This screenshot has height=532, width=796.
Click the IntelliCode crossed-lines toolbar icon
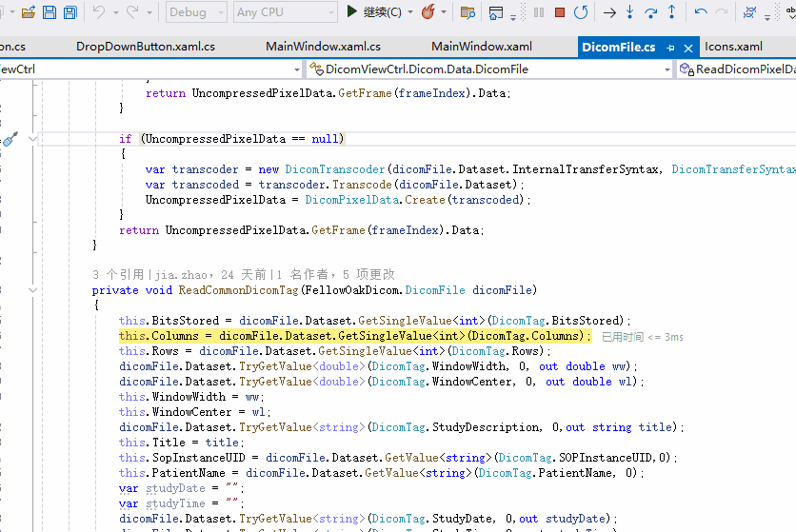[749, 12]
